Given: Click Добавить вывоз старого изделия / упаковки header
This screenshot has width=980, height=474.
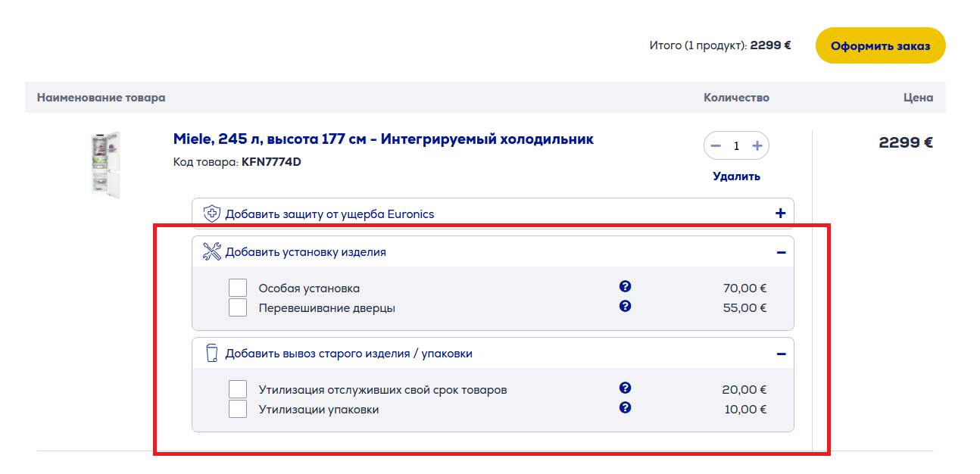Looking at the screenshot, I should tap(493, 354).
